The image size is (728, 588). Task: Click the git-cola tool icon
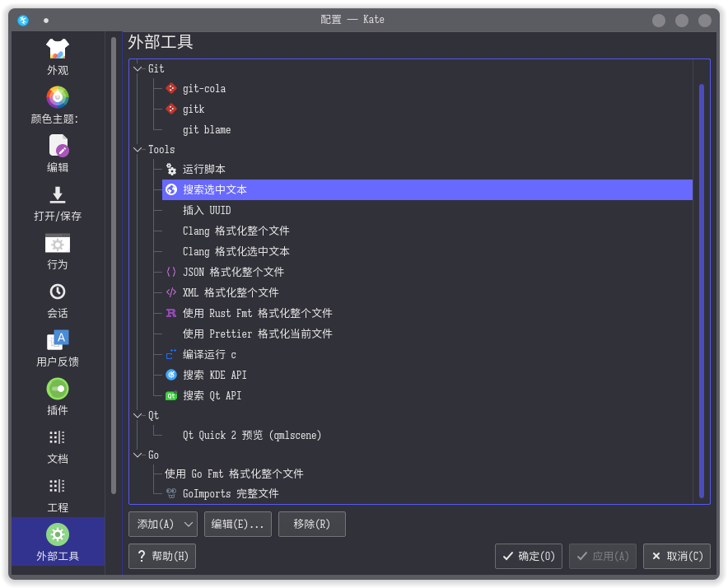point(171,88)
